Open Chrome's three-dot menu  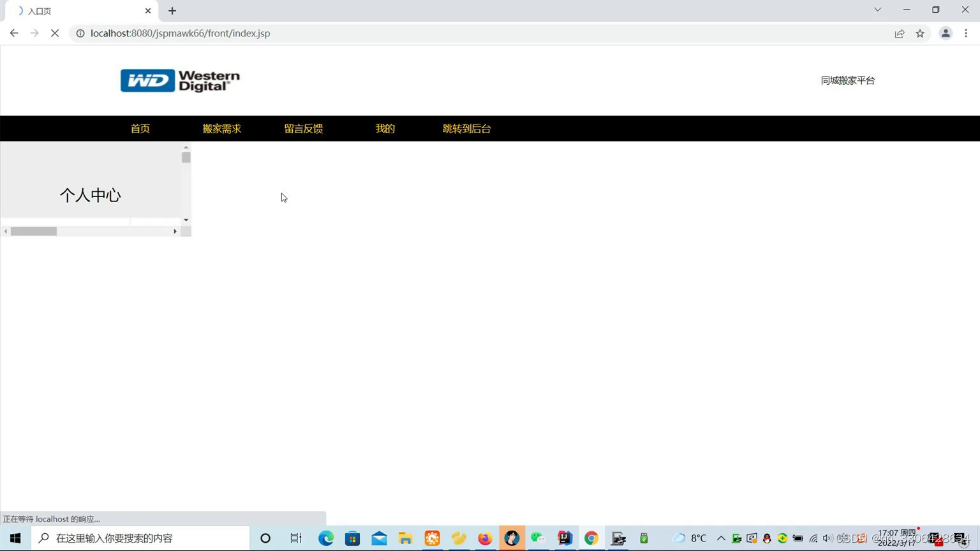click(966, 33)
